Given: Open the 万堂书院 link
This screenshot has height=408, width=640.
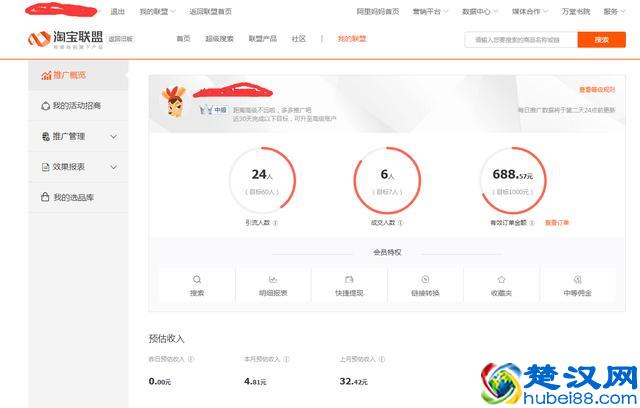Looking at the screenshot, I should (x=576, y=12).
